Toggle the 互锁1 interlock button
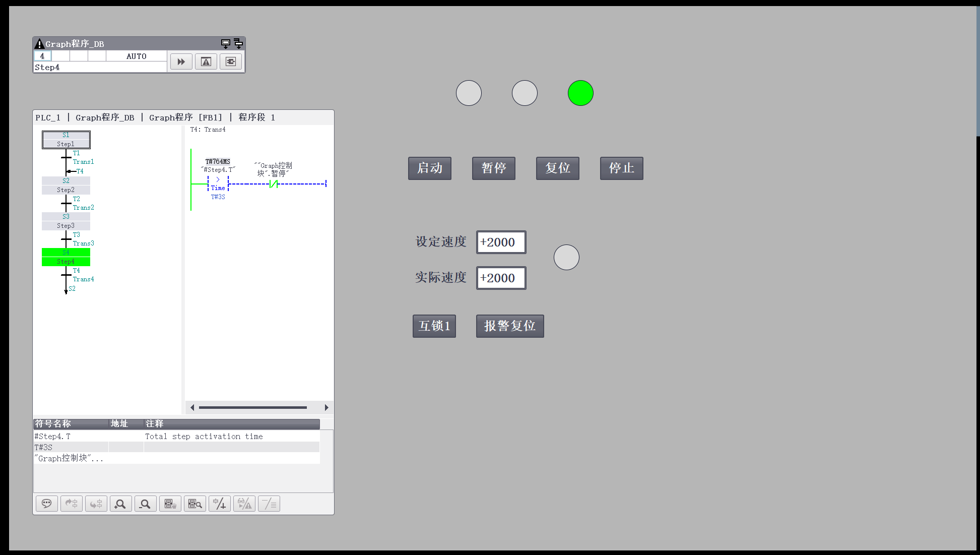The width and height of the screenshot is (980, 555). pyautogui.click(x=434, y=326)
